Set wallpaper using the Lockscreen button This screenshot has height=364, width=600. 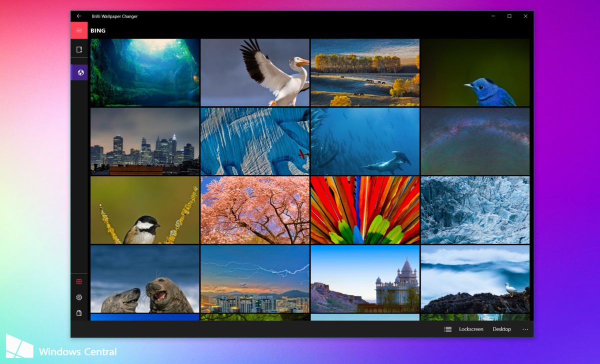click(471, 329)
